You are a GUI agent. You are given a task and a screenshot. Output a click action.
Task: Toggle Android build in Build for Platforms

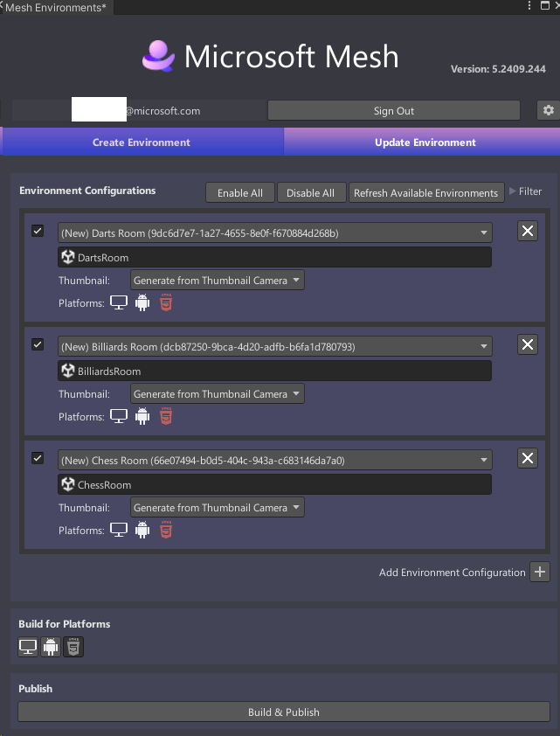click(x=51, y=647)
